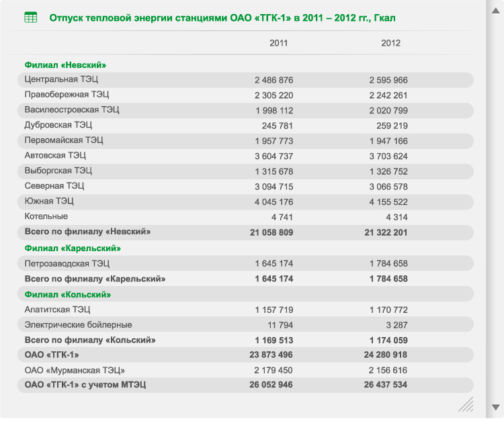Image resolution: width=504 pixels, height=421 pixels.
Task: Select the Электрические бойлерные row label
Action: (78, 325)
